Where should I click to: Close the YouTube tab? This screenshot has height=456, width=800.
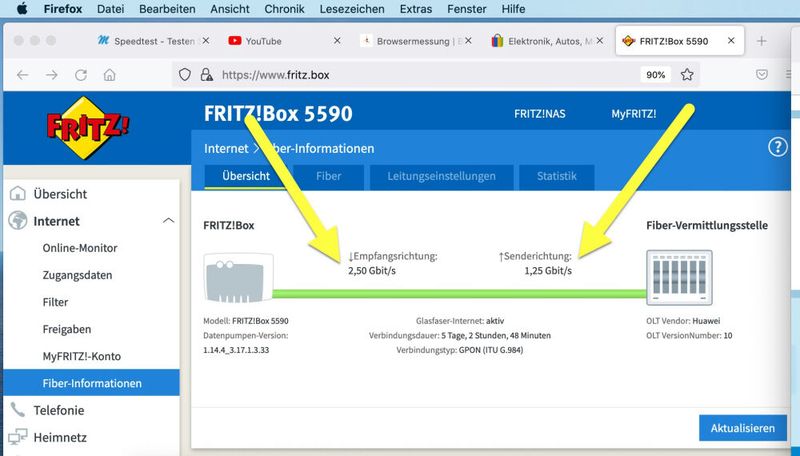point(337,41)
